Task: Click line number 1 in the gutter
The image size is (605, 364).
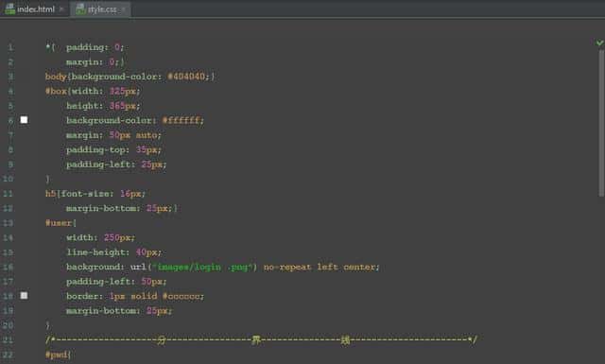Action: 10,48
